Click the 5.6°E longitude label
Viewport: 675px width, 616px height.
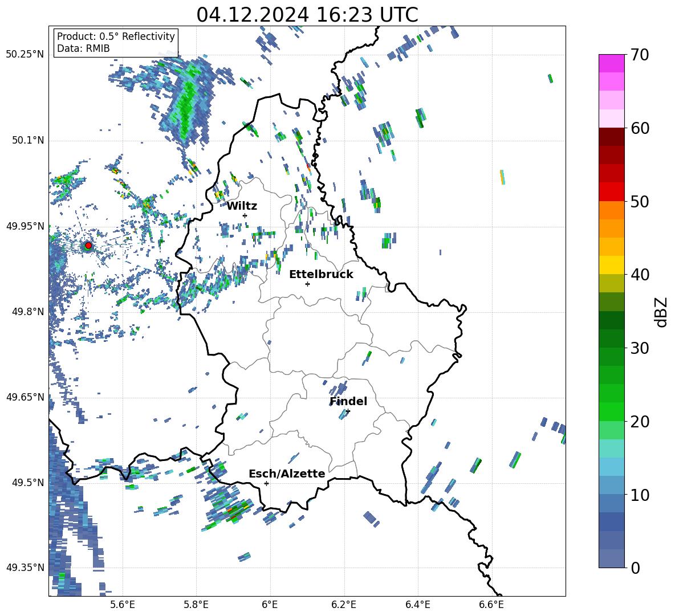[123, 605]
